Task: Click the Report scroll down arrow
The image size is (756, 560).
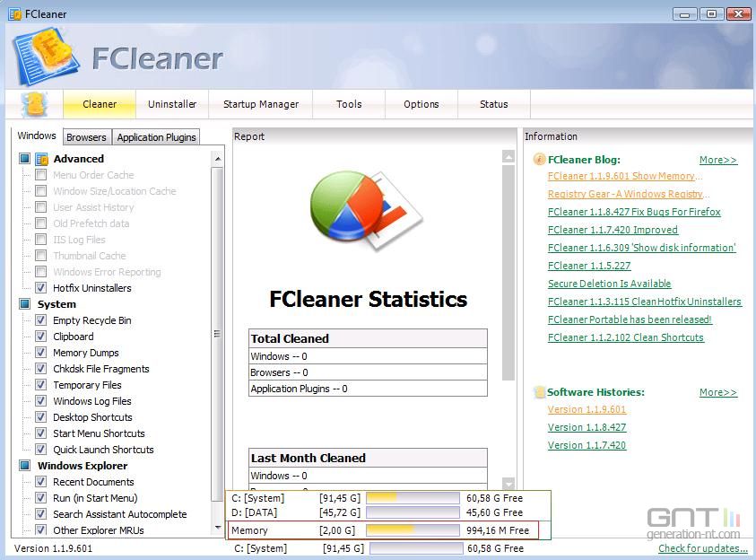Action: pos(508,483)
